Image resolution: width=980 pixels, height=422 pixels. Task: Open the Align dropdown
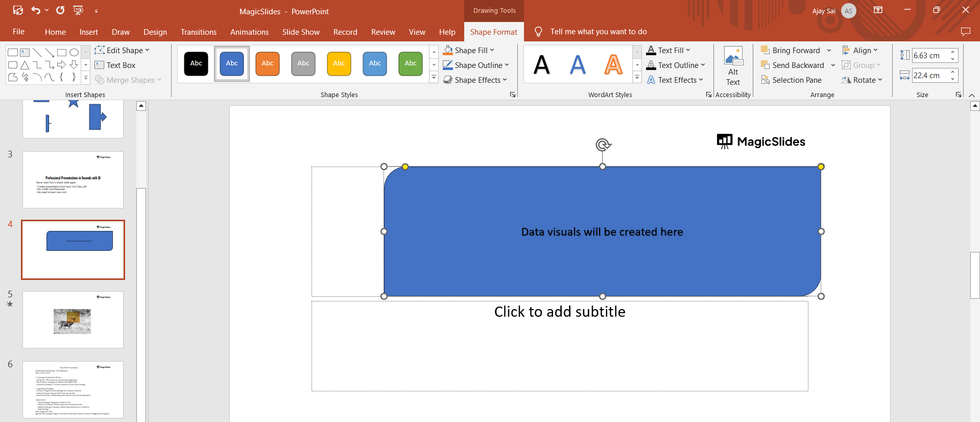tap(860, 50)
